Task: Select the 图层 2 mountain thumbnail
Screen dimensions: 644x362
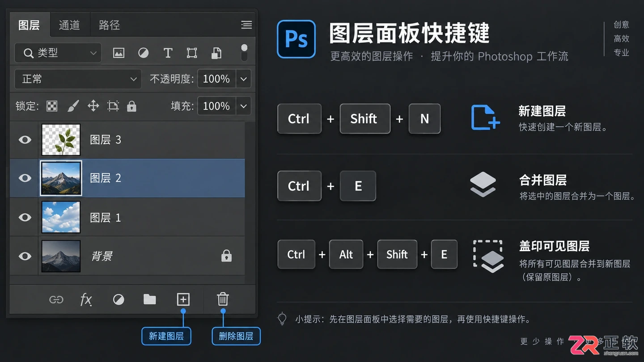Action: coord(61,178)
